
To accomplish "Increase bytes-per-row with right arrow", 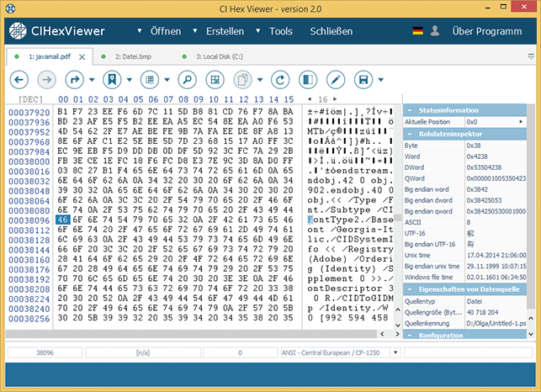I will point(335,99).
